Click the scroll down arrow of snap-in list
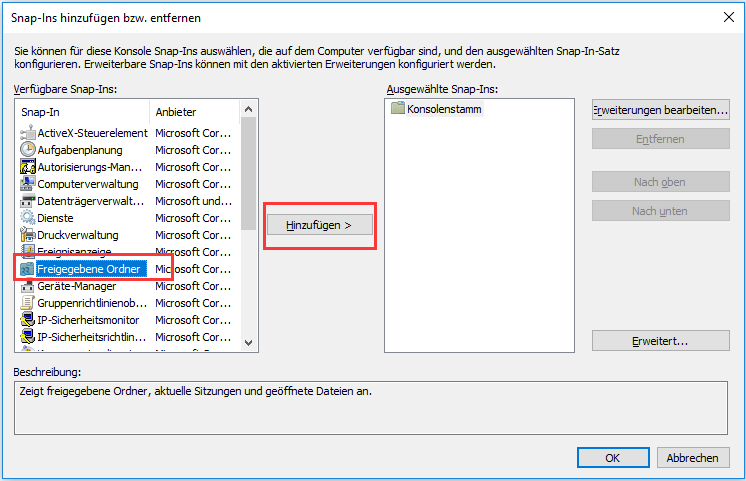This screenshot has height=481, width=746. pyautogui.click(x=248, y=343)
